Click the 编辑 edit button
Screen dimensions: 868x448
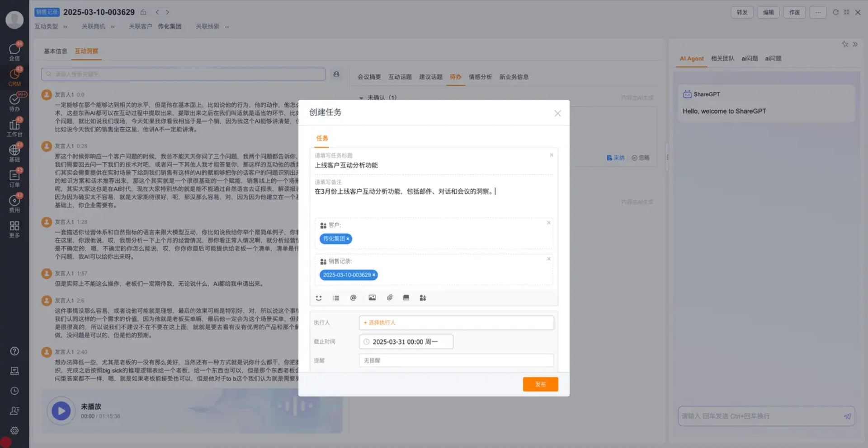coord(768,12)
